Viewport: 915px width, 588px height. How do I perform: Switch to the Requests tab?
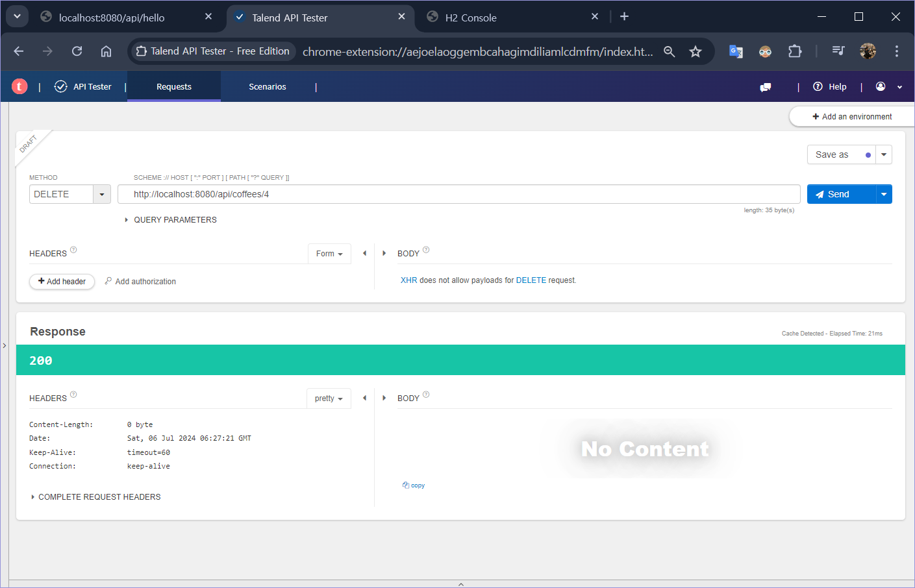174,86
